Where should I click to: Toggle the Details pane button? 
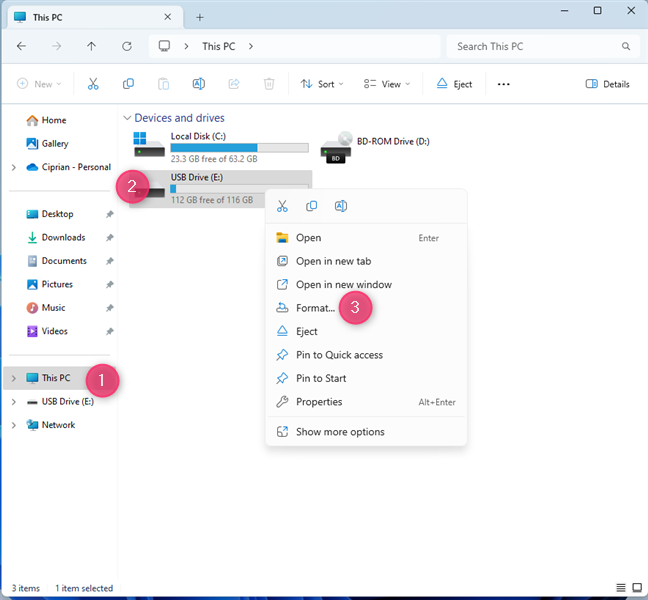coord(607,84)
